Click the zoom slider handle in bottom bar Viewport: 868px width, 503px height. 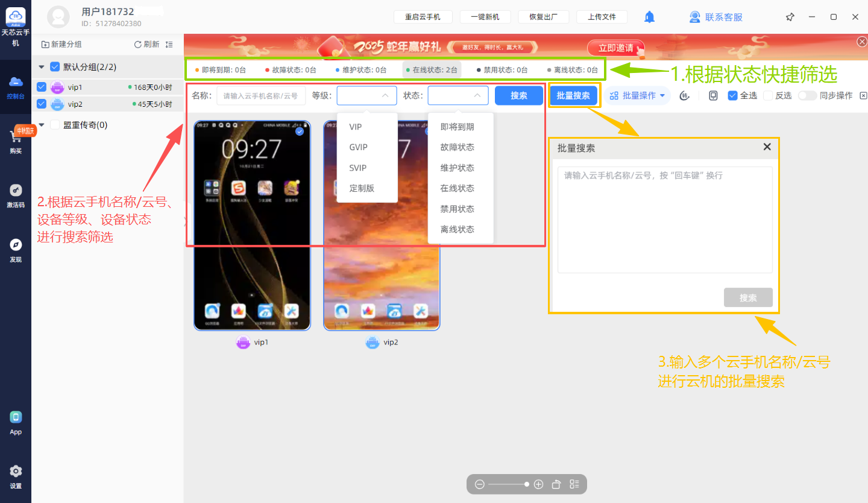(x=527, y=484)
